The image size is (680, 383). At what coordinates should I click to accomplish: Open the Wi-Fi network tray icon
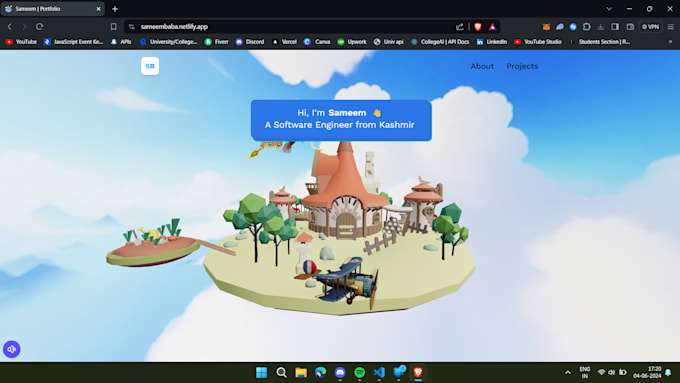click(601, 372)
